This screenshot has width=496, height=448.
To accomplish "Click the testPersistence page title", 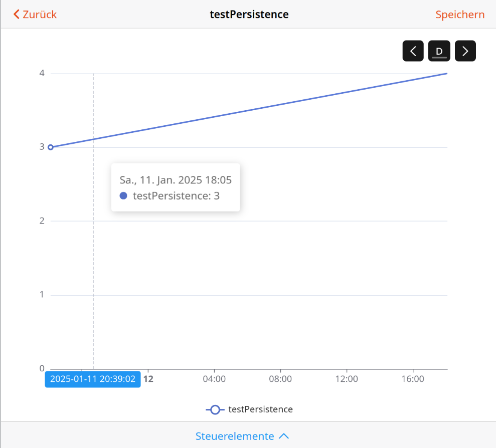I will tap(249, 15).
